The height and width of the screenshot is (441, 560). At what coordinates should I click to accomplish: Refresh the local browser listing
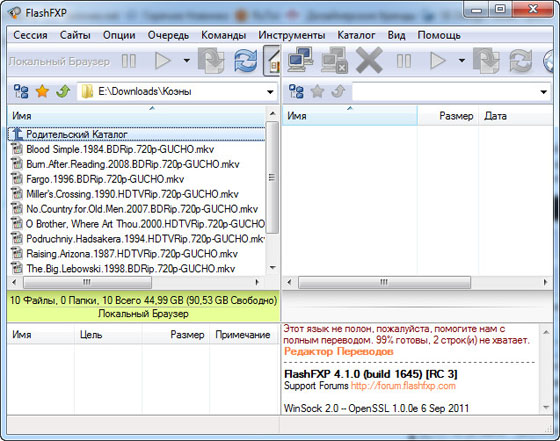pos(246,61)
